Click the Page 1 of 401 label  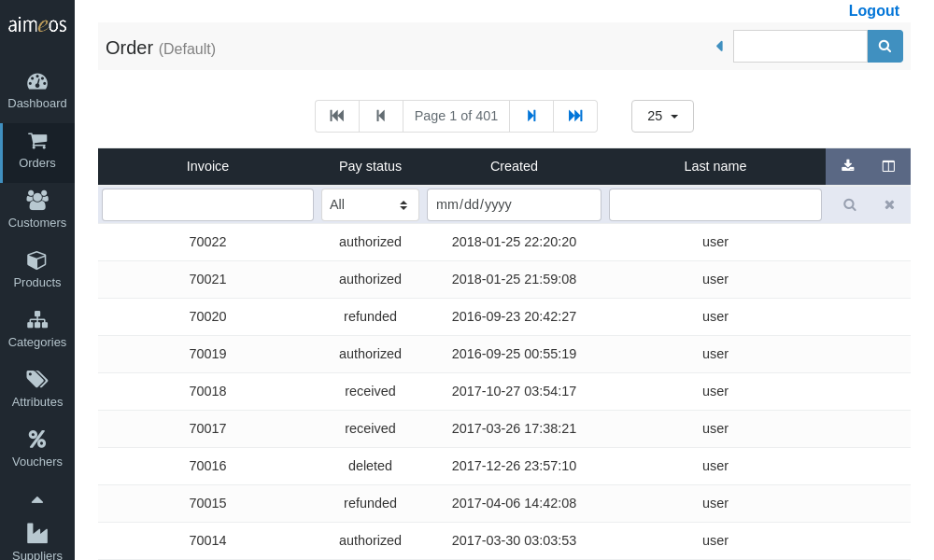456,116
